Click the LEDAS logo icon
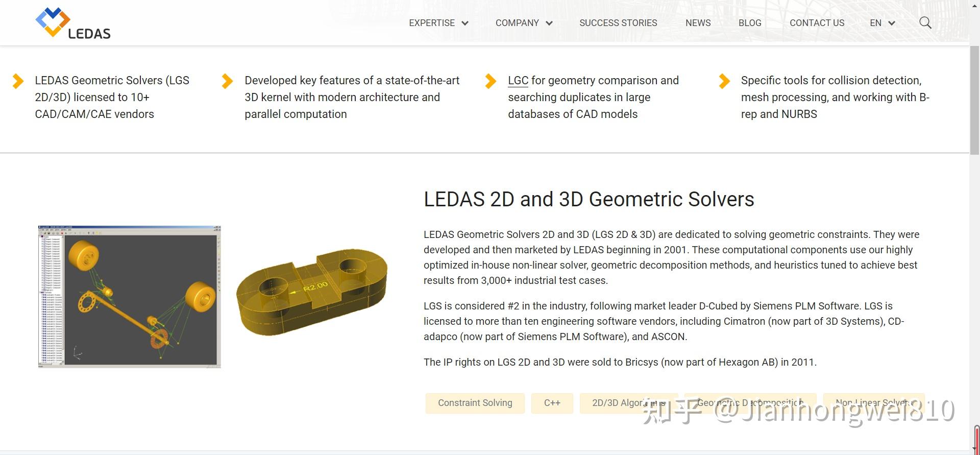This screenshot has height=455, width=980. [x=53, y=22]
